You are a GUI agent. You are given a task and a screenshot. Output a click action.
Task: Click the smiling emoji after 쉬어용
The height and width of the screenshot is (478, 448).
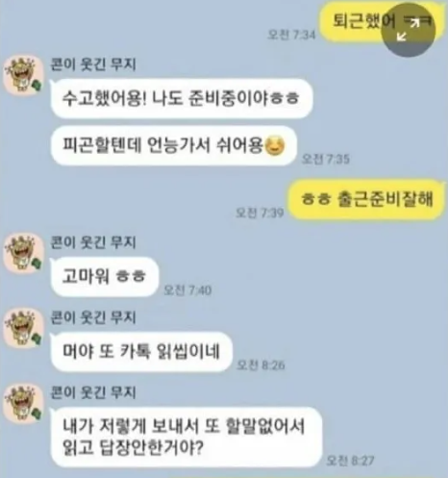coord(275,146)
